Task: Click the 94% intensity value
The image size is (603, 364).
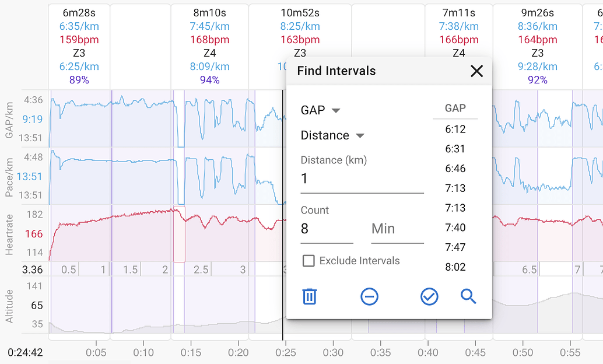Action: 209,80
